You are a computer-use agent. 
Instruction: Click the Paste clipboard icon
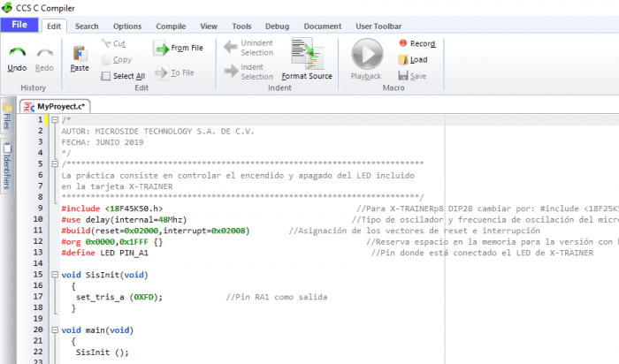coord(80,55)
